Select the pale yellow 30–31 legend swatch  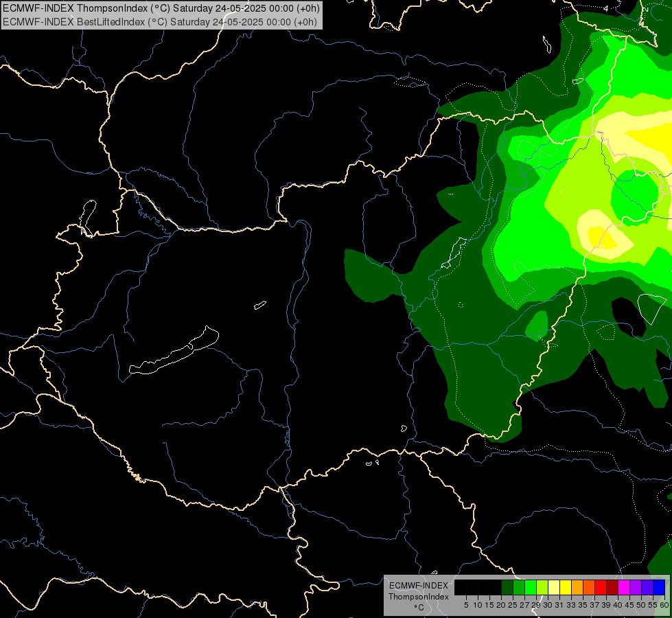[x=554, y=587]
